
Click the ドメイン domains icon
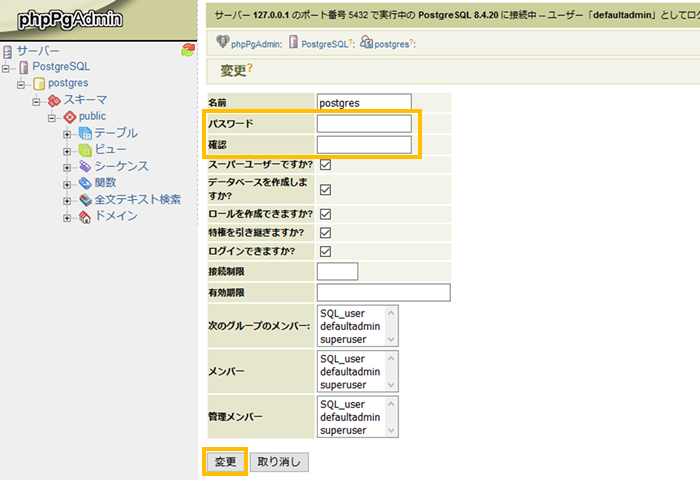(x=85, y=217)
